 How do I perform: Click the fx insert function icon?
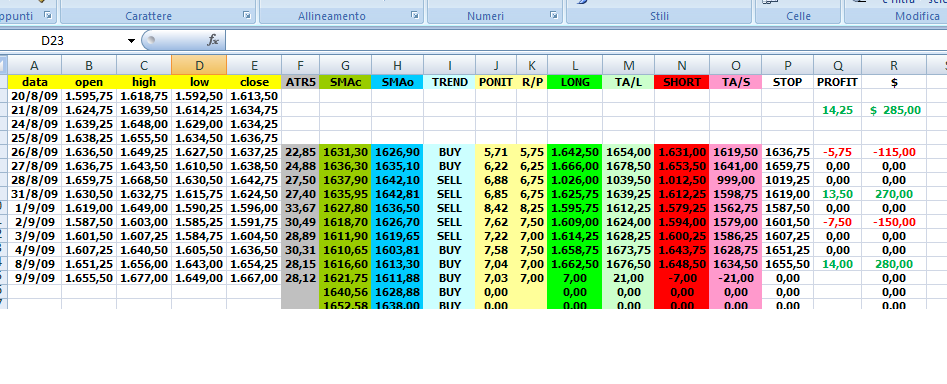(x=213, y=40)
